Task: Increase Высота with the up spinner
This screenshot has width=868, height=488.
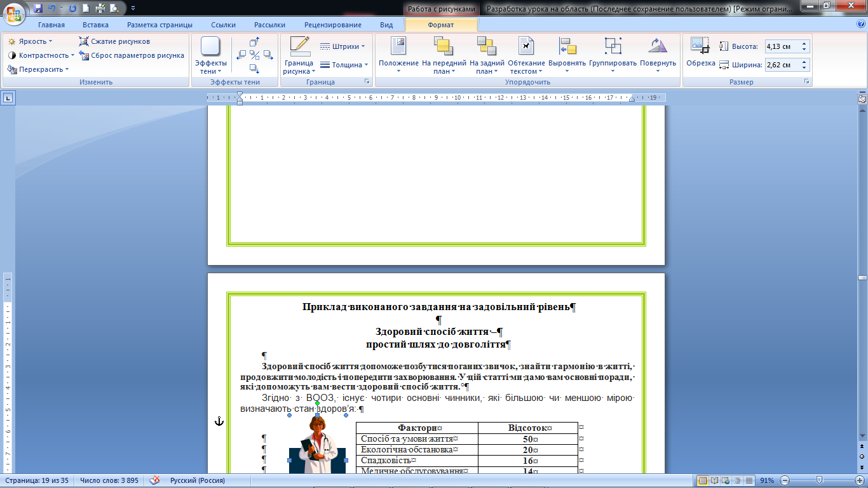Action: pyautogui.click(x=804, y=44)
